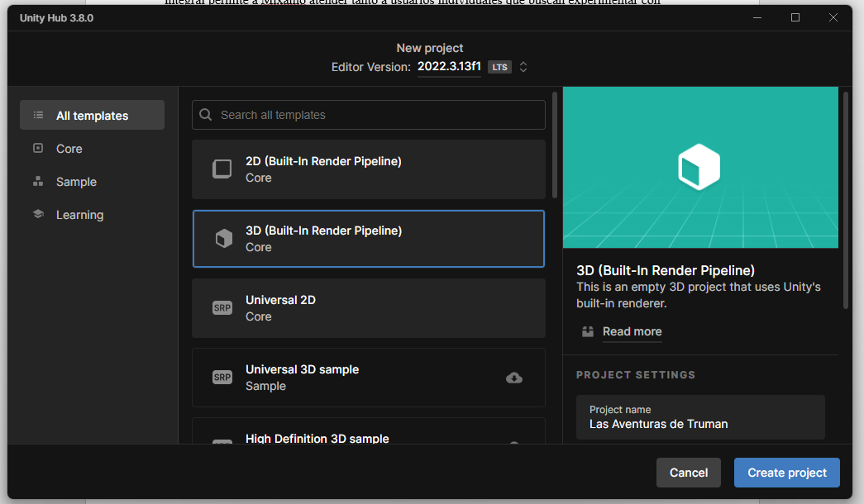
Task: Download the Universal 3D sample template
Action: tap(514, 378)
